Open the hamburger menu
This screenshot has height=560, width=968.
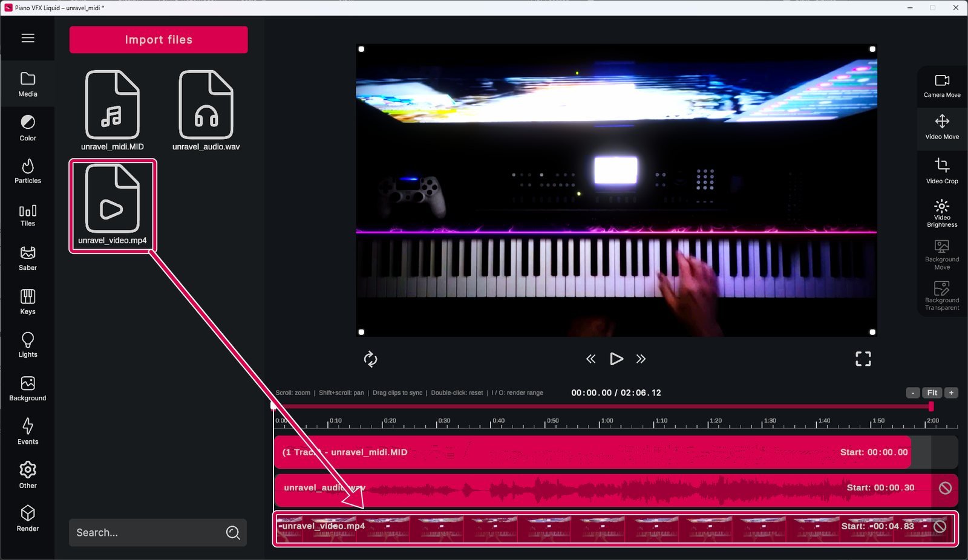coord(28,38)
